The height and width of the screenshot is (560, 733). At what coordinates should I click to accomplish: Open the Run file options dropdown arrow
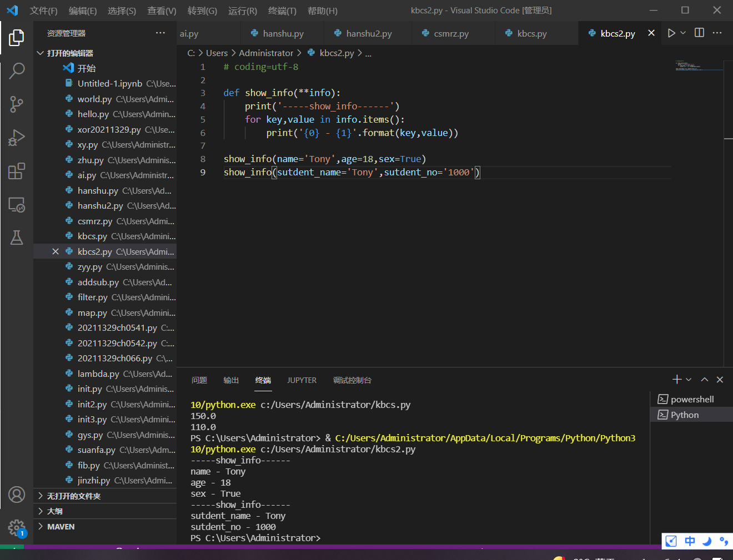683,33
